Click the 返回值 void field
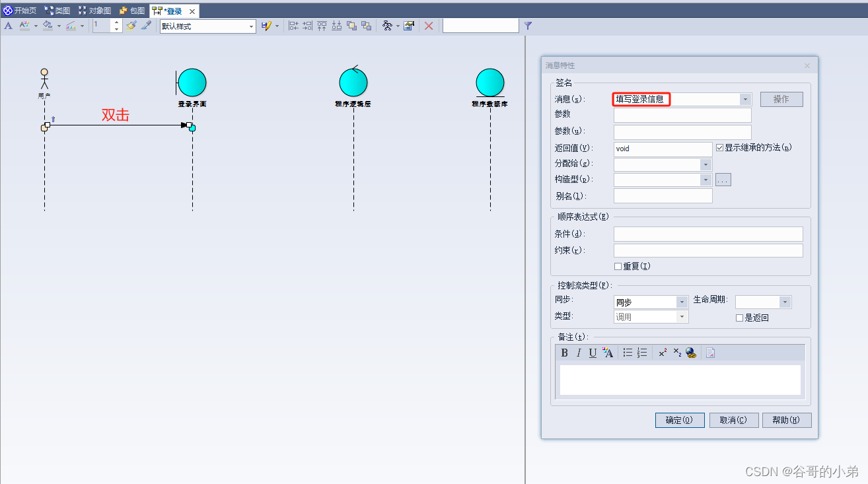868x484 pixels. (663, 149)
